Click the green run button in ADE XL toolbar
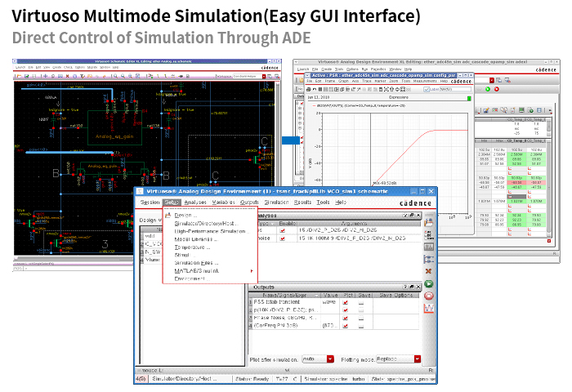572x392 pixels. (488, 89)
